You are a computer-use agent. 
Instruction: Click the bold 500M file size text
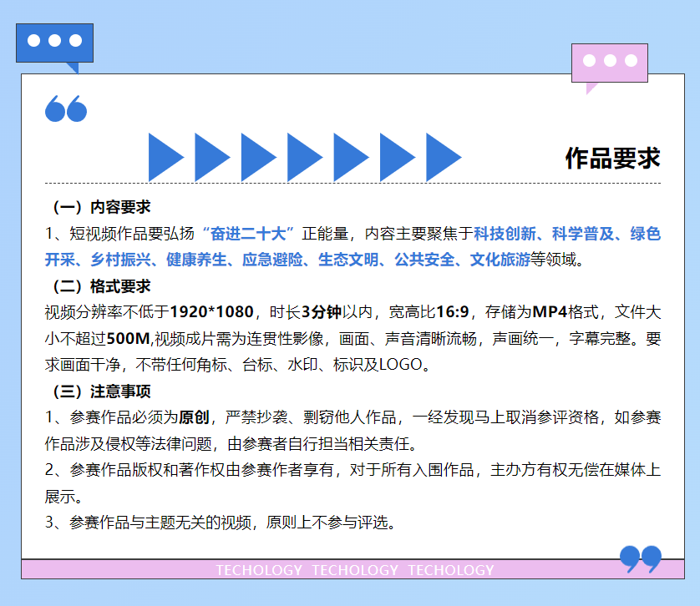(128, 339)
